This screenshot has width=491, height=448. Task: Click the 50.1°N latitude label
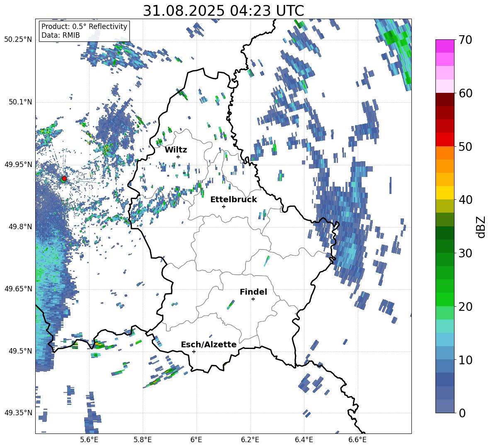point(20,102)
